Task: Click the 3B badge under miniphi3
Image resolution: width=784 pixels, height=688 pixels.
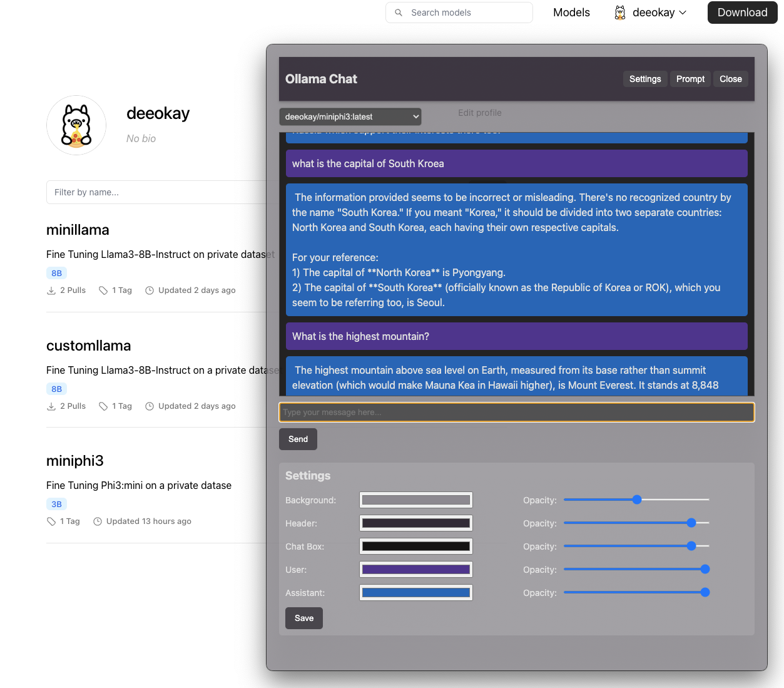Action: pos(56,504)
